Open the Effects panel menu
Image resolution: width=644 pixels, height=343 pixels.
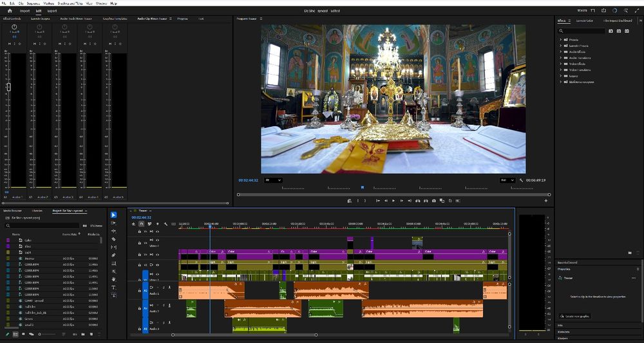(x=569, y=21)
